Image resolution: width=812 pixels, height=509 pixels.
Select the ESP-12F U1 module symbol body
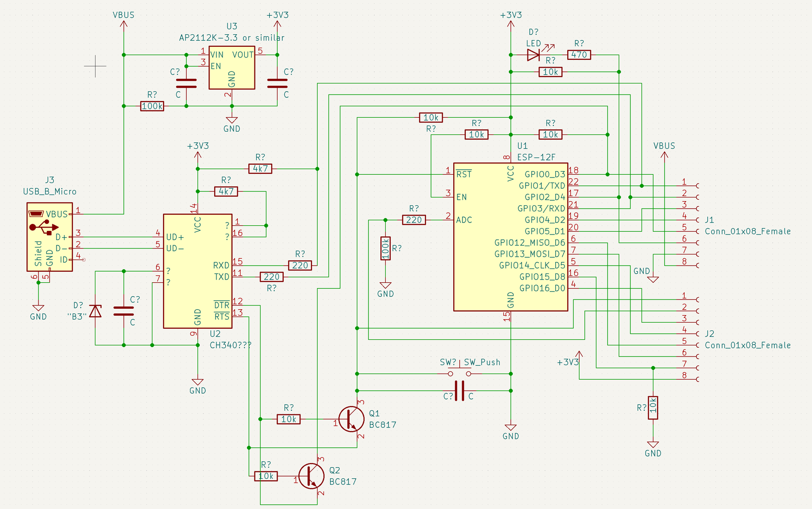tap(511, 237)
